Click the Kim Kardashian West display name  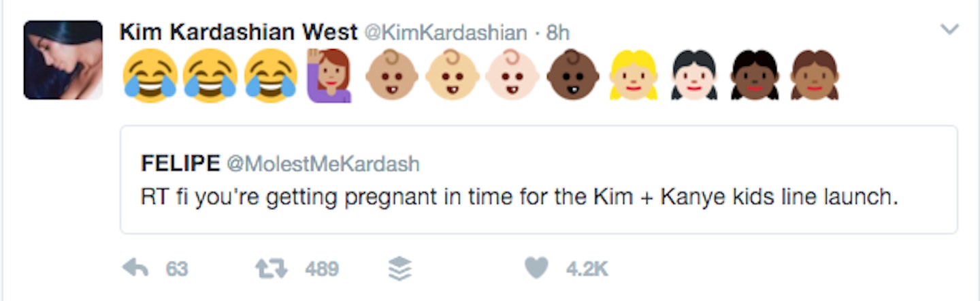click(238, 32)
